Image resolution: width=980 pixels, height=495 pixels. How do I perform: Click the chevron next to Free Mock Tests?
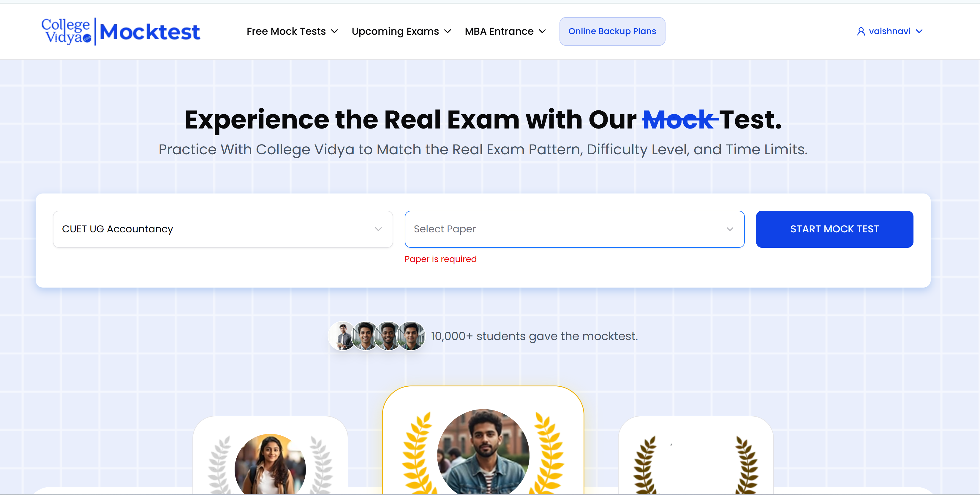pos(334,31)
